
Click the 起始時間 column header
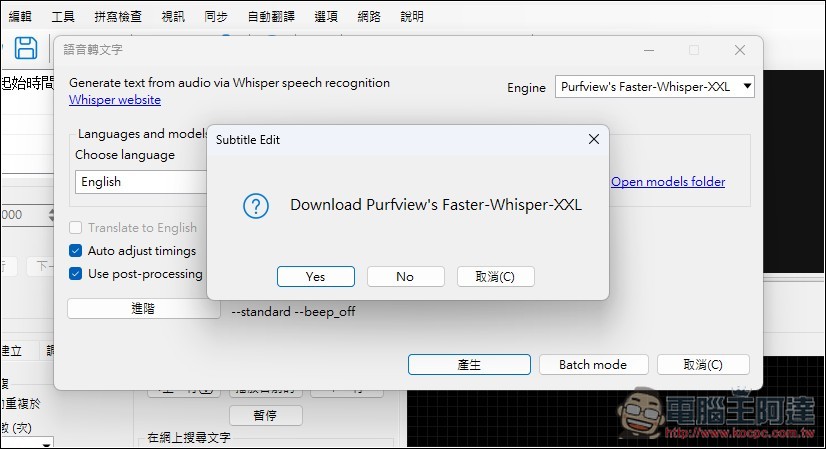click(x=27, y=83)
